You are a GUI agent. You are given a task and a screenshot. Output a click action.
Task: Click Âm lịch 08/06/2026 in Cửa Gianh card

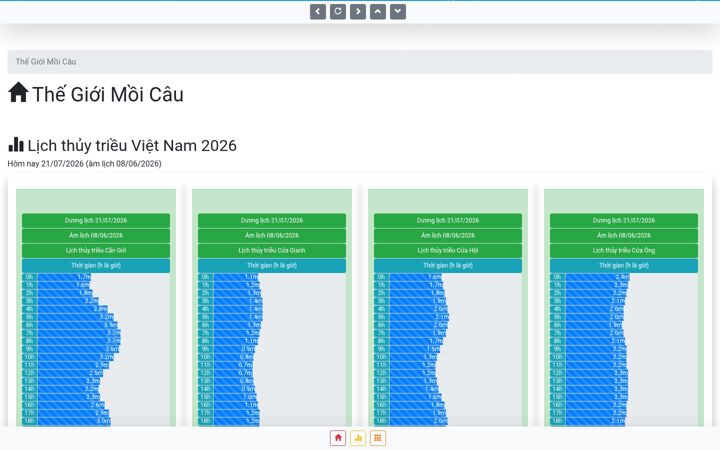click(272, 235)
